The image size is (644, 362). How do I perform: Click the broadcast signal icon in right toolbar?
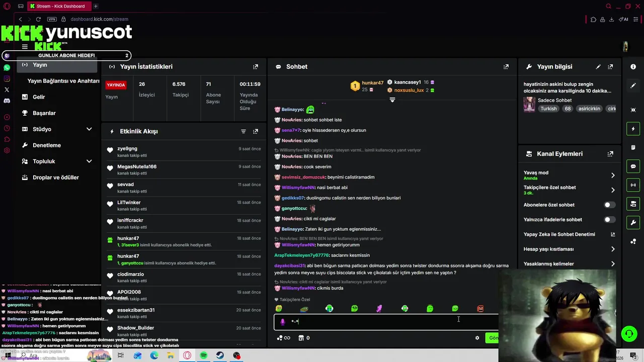[633, 185]
